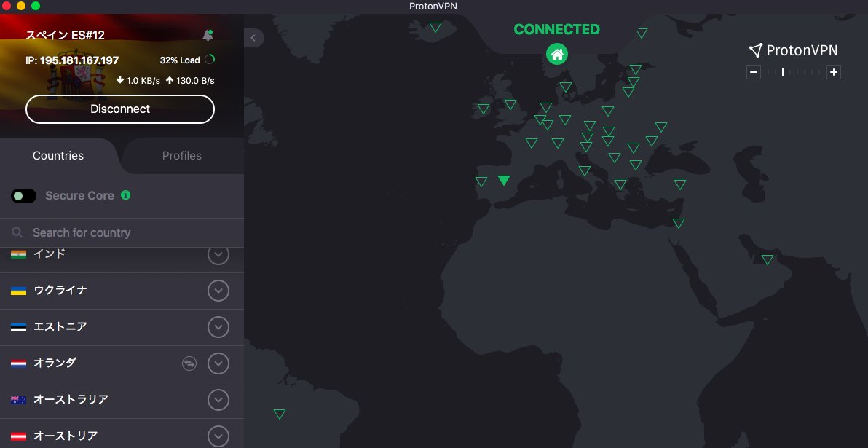Switch to the Countries tab
868x448 pixels.
58,156
